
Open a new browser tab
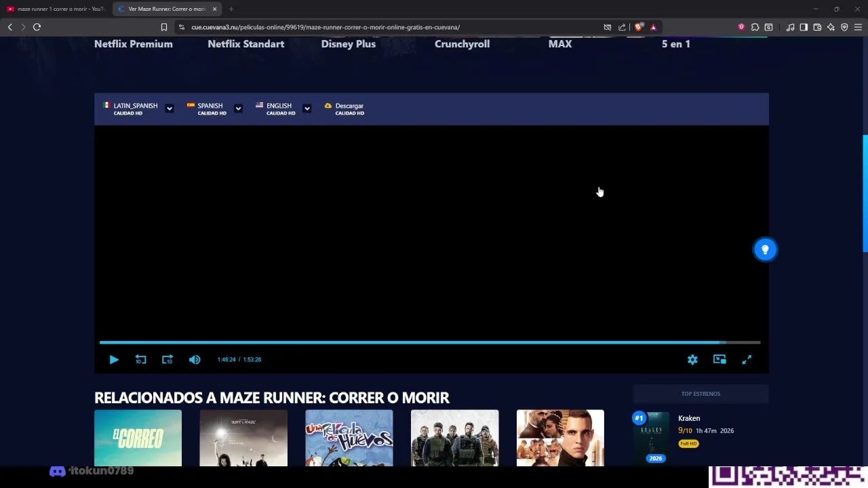click(231, 9)
